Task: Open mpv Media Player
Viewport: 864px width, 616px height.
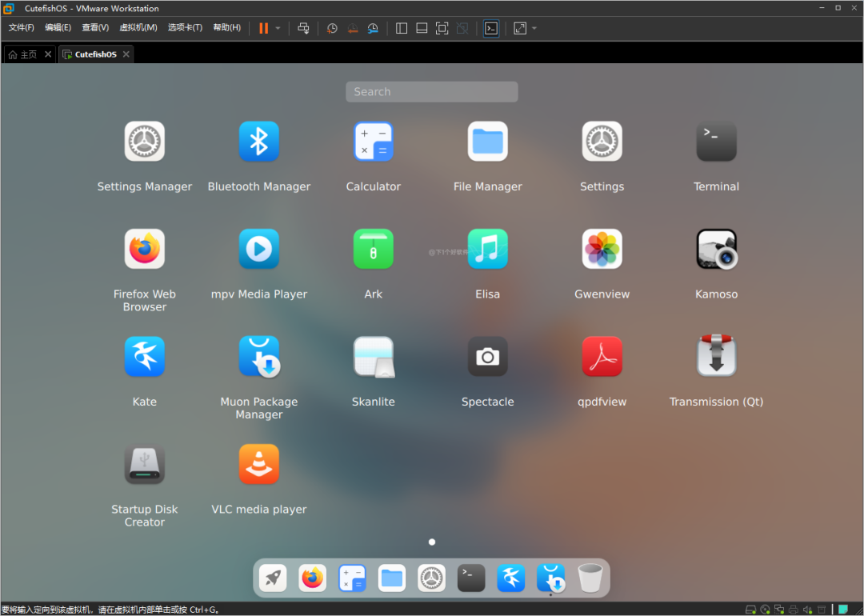Action: pyautogui.click(x=259, y=249)
